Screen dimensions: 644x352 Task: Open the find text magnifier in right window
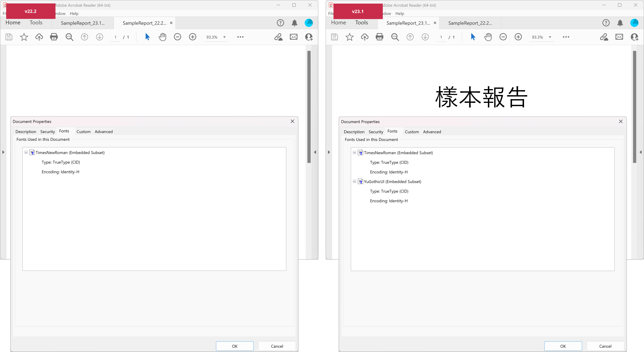[395, 37]
